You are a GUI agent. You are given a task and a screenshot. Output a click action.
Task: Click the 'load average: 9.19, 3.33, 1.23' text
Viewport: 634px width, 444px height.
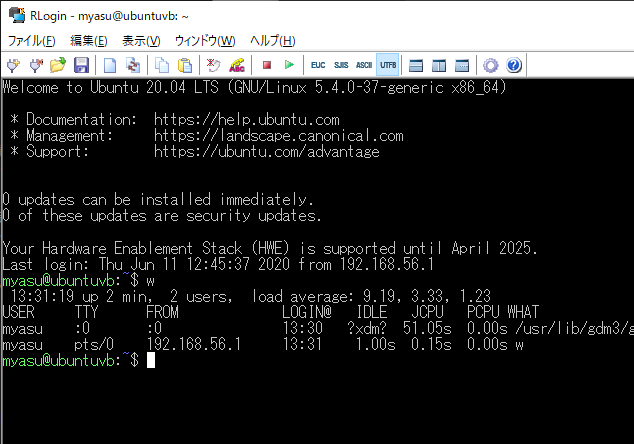tap(371, 297)
